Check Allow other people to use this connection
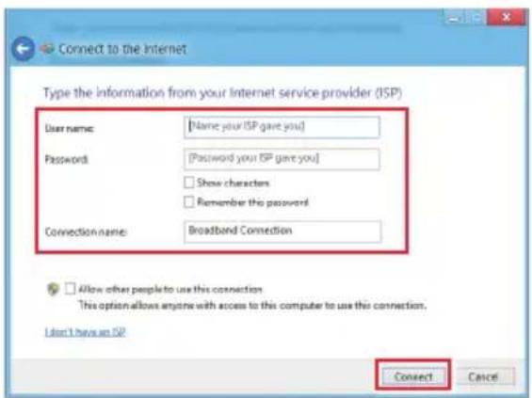The height and width of the screenshot is (398, 532). (x=71, y=289)
